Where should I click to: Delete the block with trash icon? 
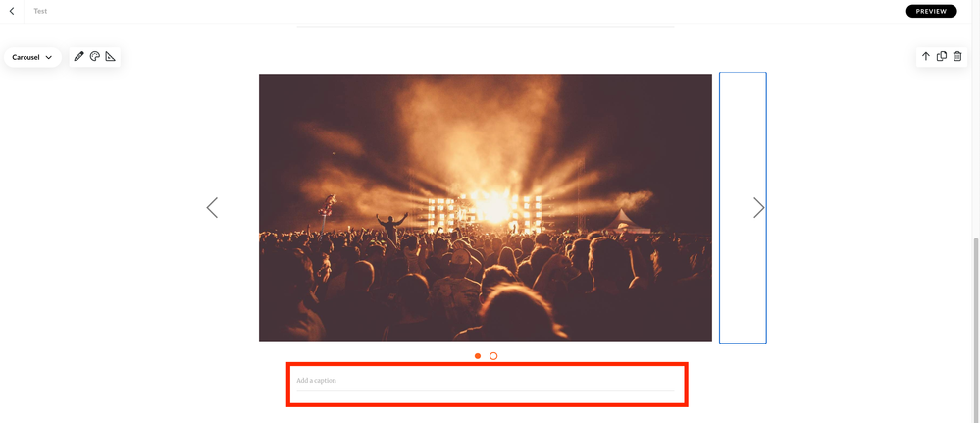tap(957, 56)
